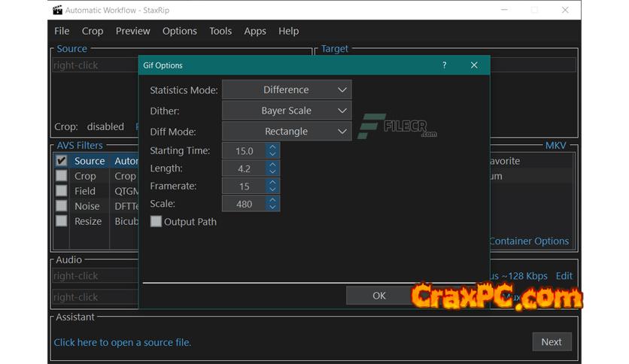Click the StaxRip clapperboard app icon
The width and height of the screenshot is (629, 364).
[x=57, y=11]
